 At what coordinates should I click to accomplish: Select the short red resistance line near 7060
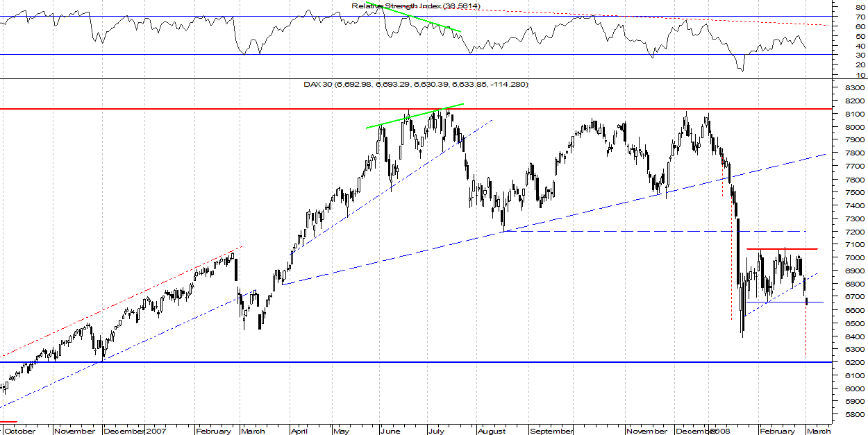point(782,248)
